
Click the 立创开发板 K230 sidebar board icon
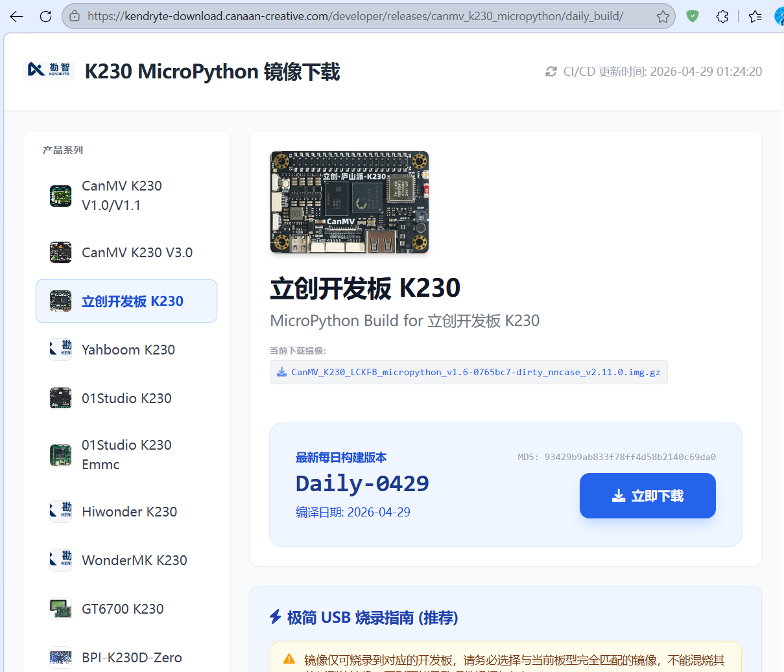(x=60, y=301)
